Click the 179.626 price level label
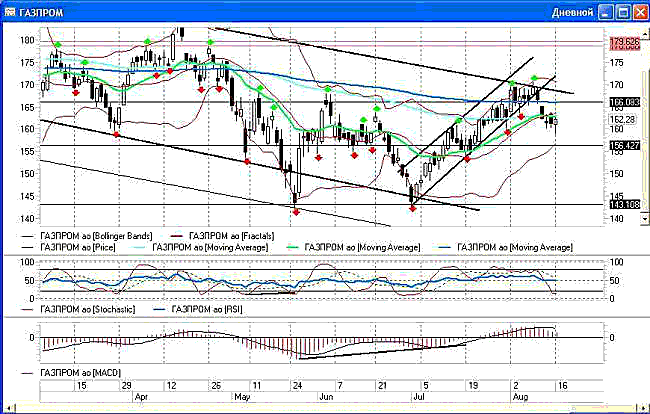The image size is (650, 414). point(624,42)
